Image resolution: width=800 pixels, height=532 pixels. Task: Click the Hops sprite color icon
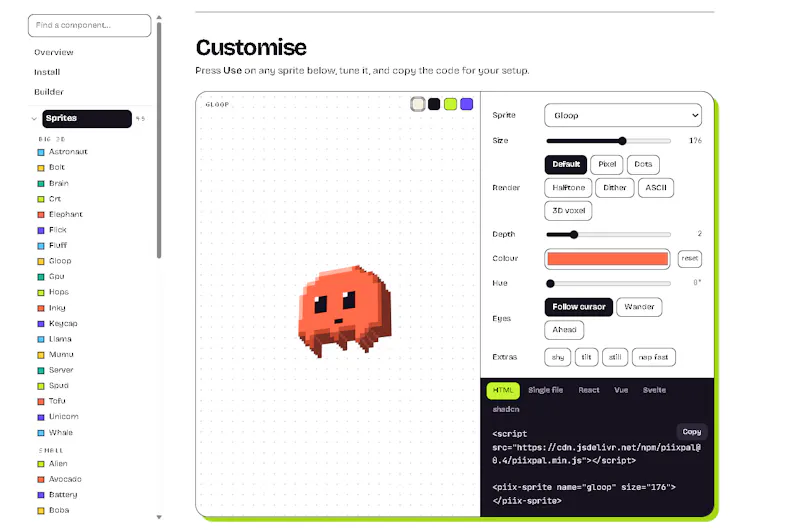click(x=41, y=292)
